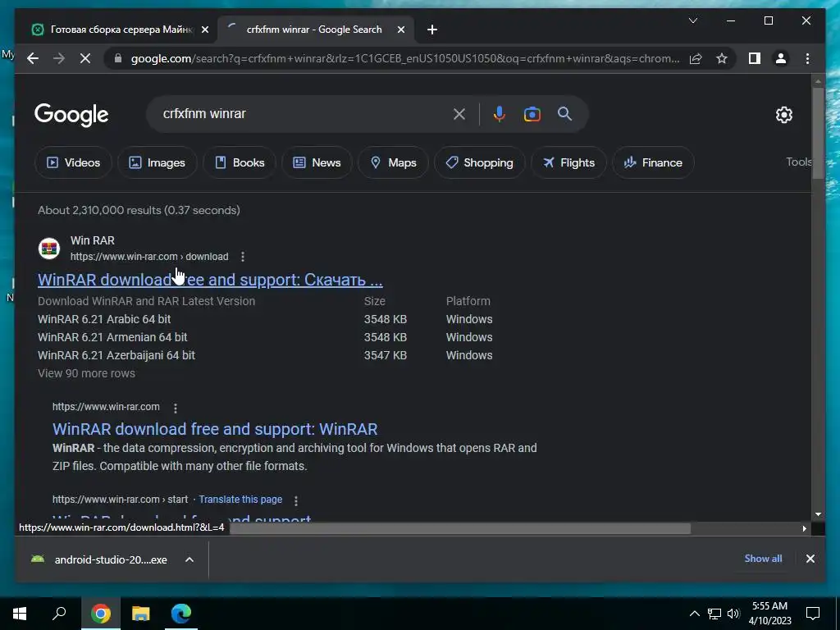Open the notification center
This screenshot has height=630, width=840.
coord(813,614)
